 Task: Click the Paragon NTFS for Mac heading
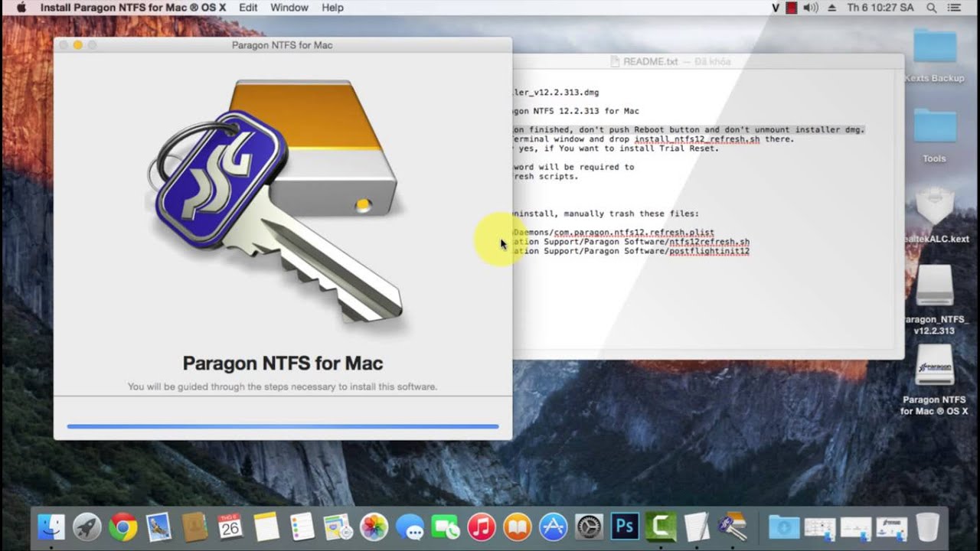point(283,364)
